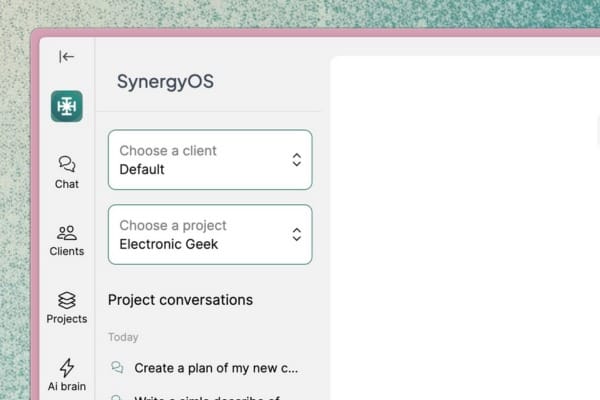Click the green SynergyOS logo icon

click(x=67, y=106)
